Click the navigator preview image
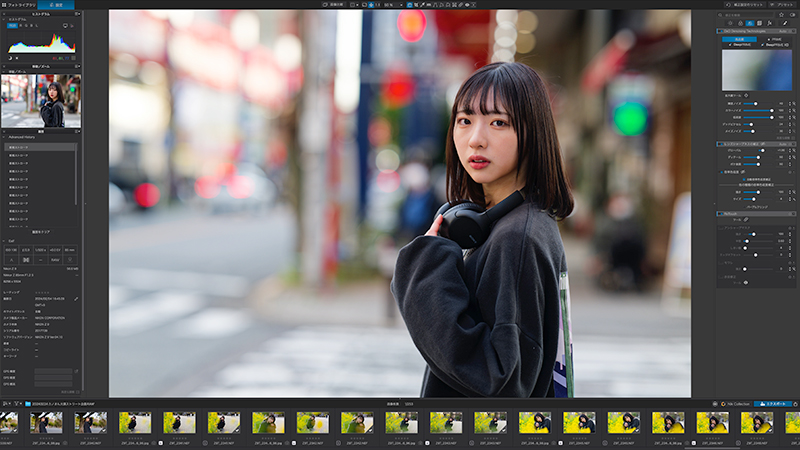Screen dimensions: 800x450 [41, 101]
